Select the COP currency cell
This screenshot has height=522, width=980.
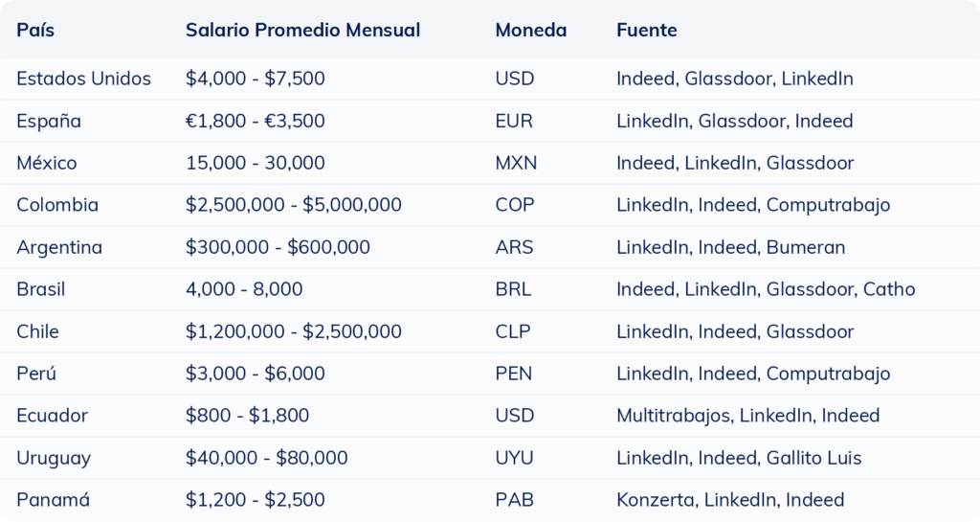click(514, 205)
